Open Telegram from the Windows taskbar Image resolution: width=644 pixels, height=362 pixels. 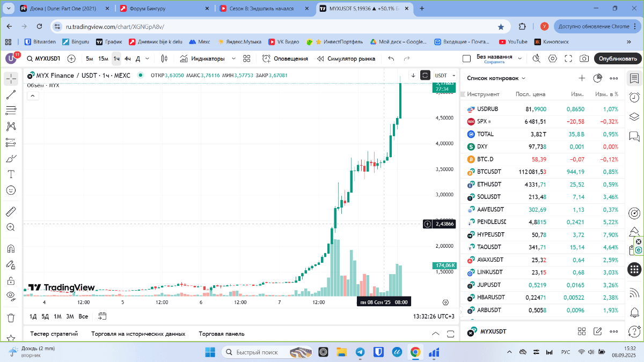click(x=360, y=352)
